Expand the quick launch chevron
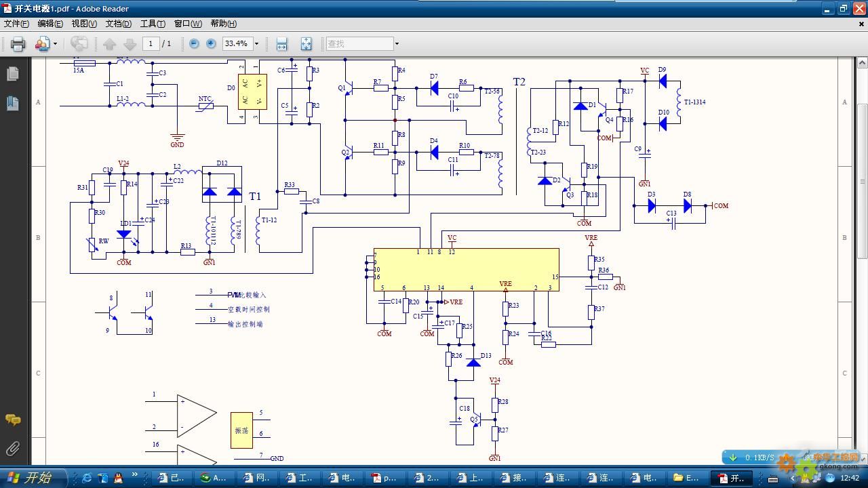Viewport: 868px width, 488px height. point(134,474)
